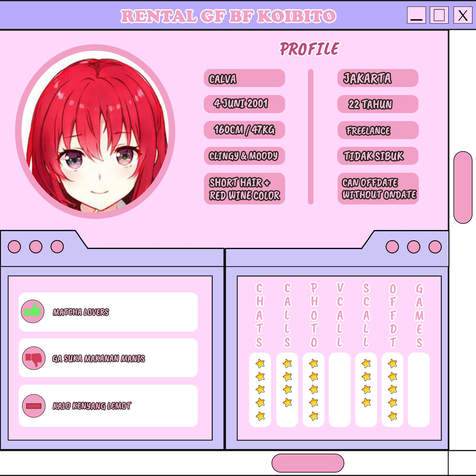Viewport: 476px width, 476px height.
Task: Click the horizontal pink scrollbar thumb
Action: (308, 463)
